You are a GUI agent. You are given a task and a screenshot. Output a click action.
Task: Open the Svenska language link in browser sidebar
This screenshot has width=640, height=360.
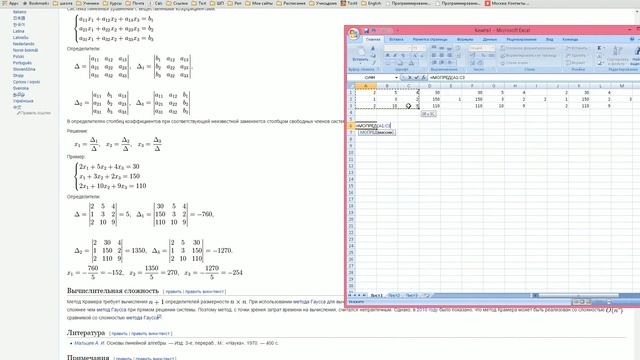[20, 88]
